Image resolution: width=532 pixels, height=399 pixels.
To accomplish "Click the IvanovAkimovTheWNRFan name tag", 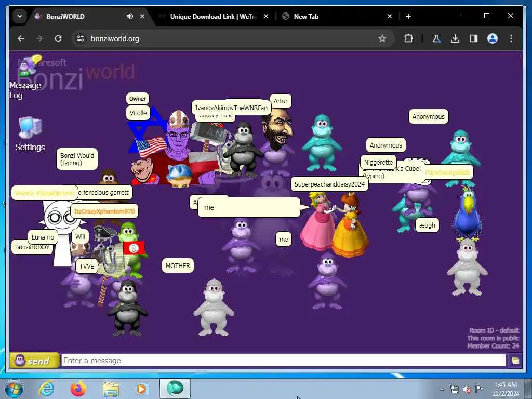I will point(231,108).
